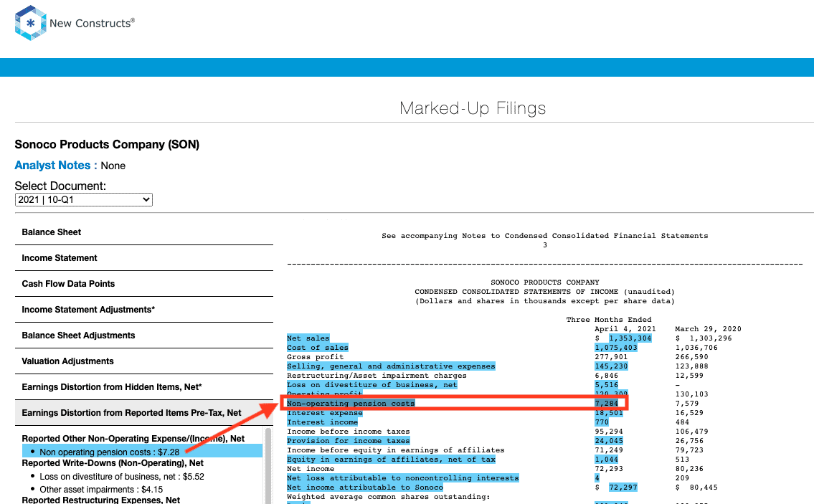Click Reported Other Non-Operating Expense/(Income), Net heading
The height and width of the screenshot is (504, 814).
pos(133,439)
